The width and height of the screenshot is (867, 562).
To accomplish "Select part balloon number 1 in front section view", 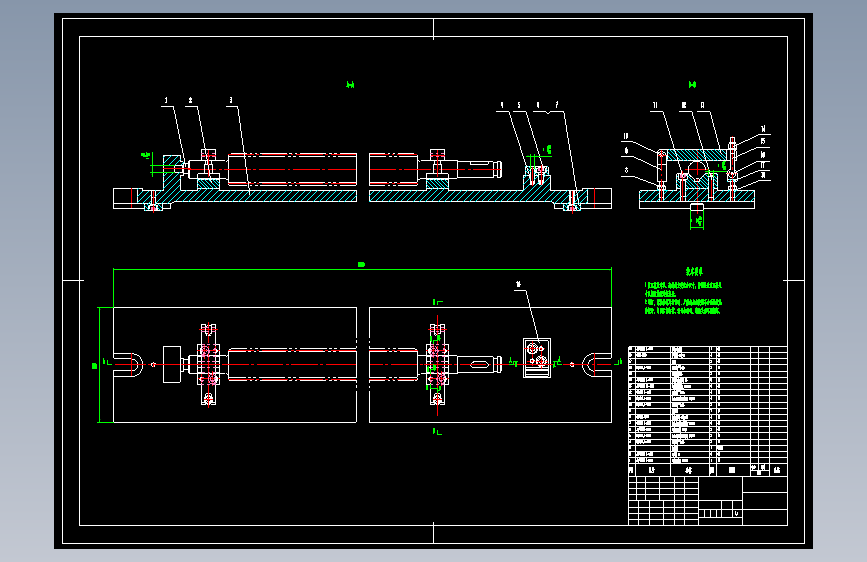I will [x=166, y=101].
